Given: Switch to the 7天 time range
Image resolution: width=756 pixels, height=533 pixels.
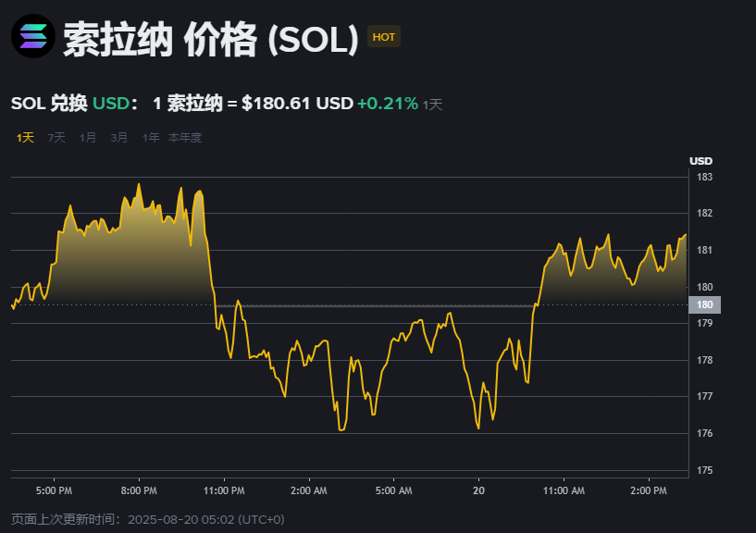Looking at the screenshot, I should (x=56, y=138).
